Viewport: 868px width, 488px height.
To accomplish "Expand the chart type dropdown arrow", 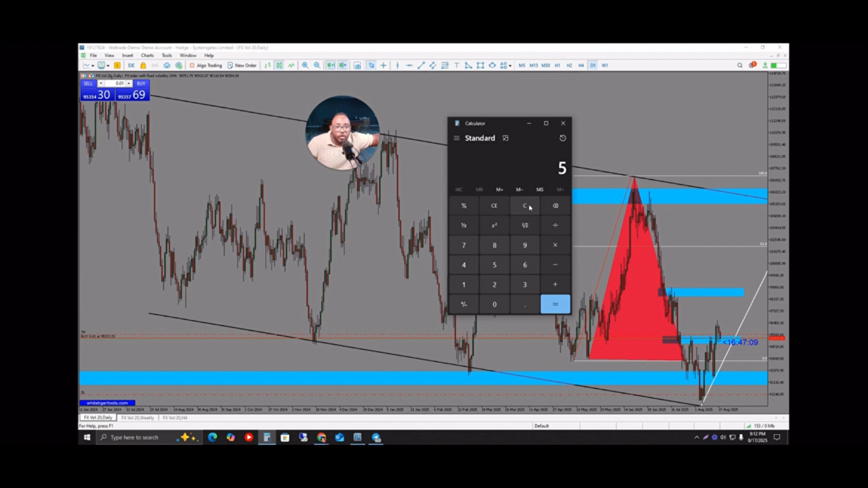I will tap(93, 66).
